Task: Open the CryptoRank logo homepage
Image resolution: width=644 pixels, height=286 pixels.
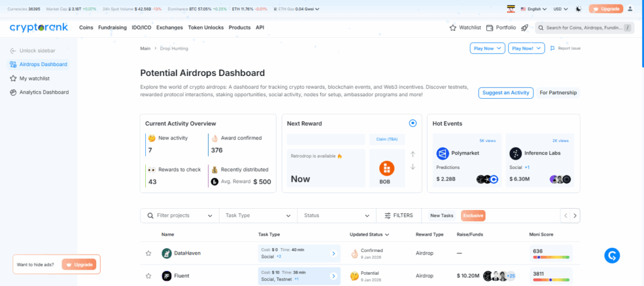Action: coord(39,28)
